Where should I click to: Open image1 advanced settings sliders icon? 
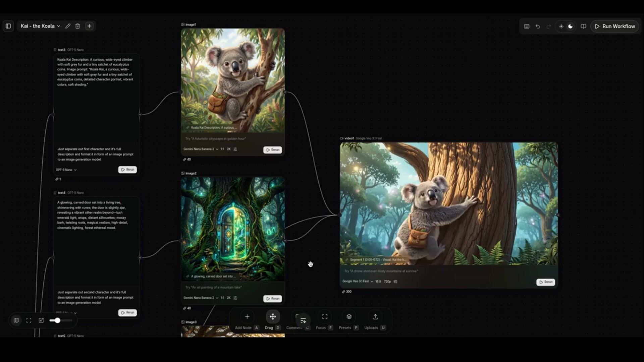(235, 149)
